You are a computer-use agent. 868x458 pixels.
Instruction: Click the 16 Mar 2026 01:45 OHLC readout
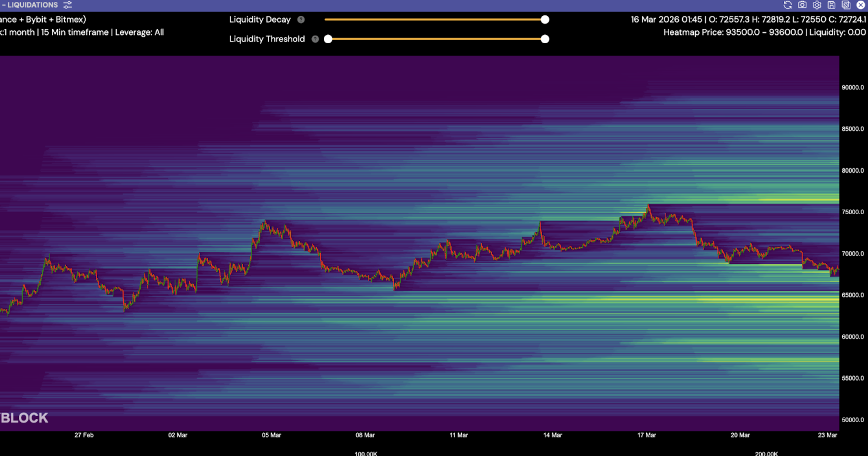[x=749, y=20]
